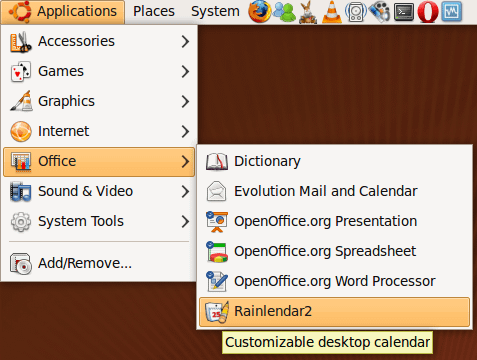Open the System menu
Viewport: 477px width, 360px height.
pyautogui.click(x=215, y=12)
